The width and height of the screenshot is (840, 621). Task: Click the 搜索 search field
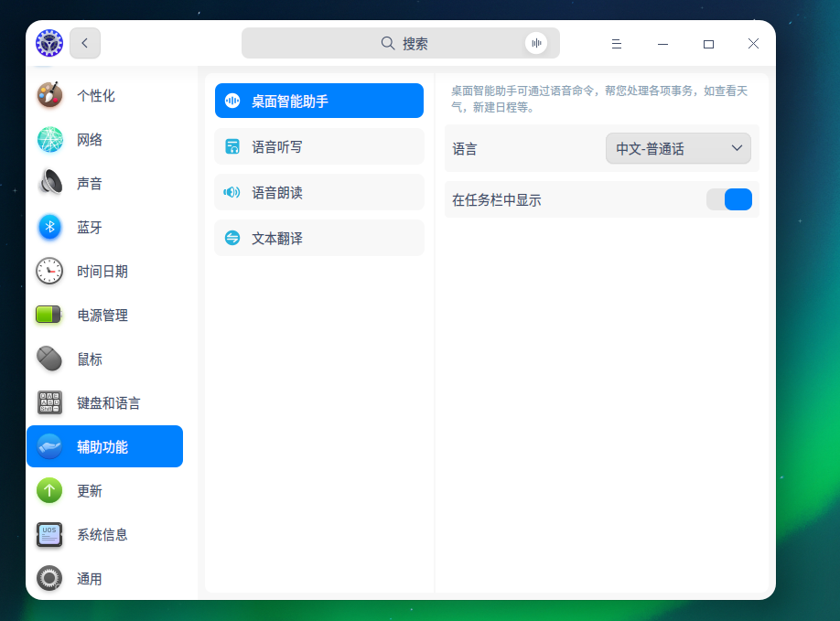tap(401, 43)
